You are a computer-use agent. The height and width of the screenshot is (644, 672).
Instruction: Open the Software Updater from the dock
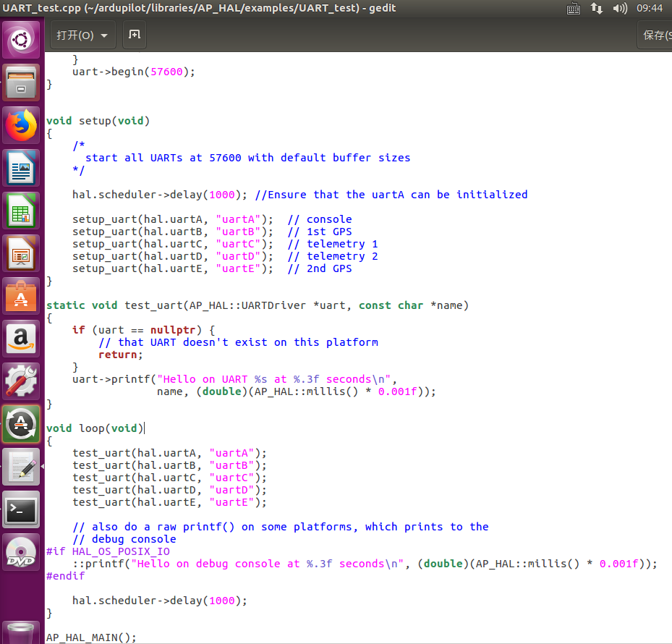(x=20, y=424)
